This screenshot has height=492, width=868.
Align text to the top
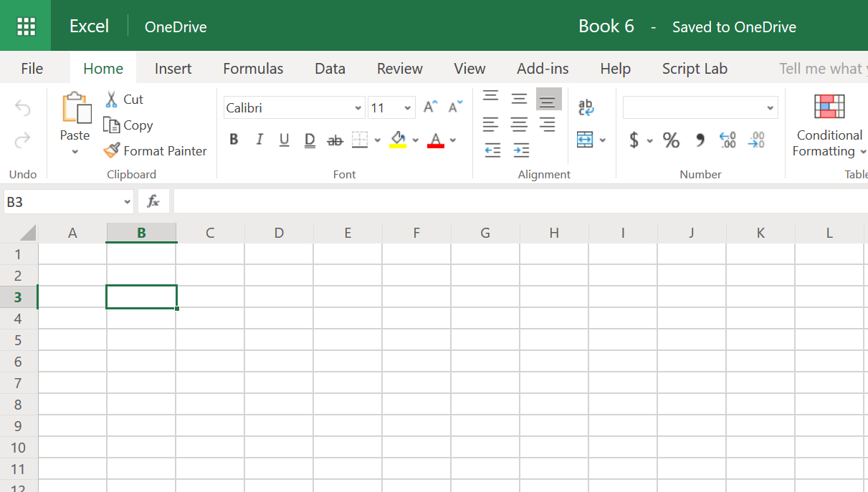[490, 97]
